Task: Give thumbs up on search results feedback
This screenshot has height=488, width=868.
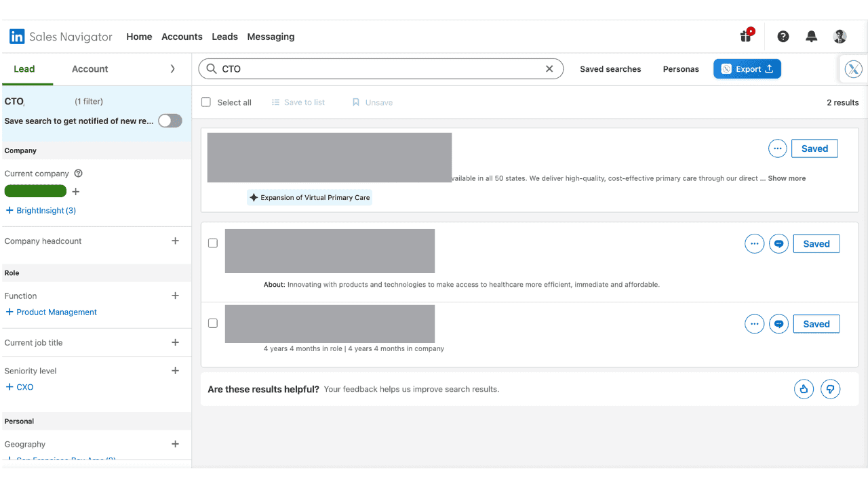Action: click(804, 388)
